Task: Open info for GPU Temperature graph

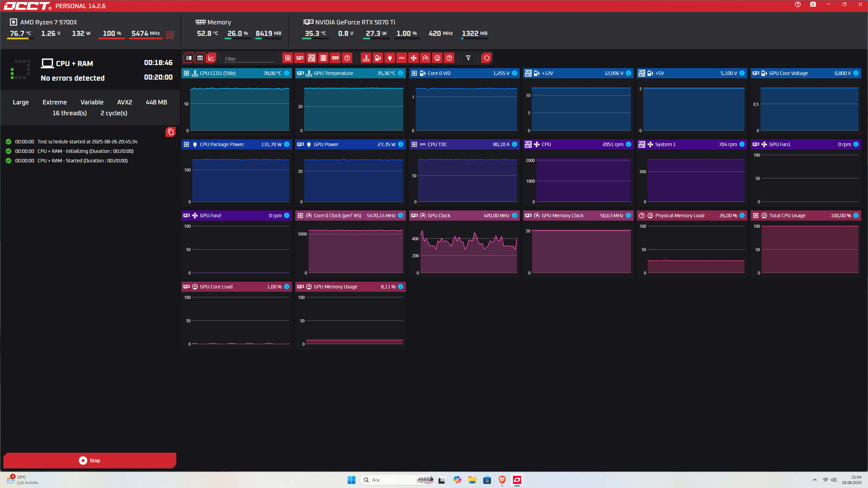Action: (401, 73)
